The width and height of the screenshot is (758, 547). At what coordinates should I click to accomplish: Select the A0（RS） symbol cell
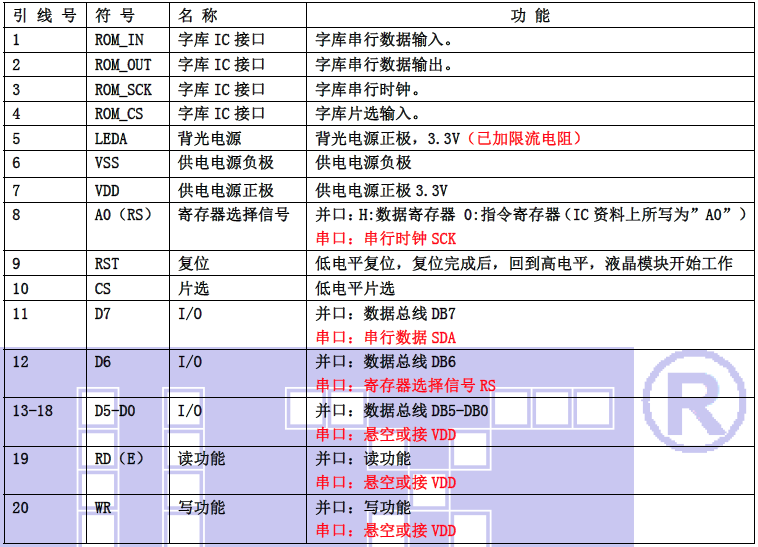[122, 215]
